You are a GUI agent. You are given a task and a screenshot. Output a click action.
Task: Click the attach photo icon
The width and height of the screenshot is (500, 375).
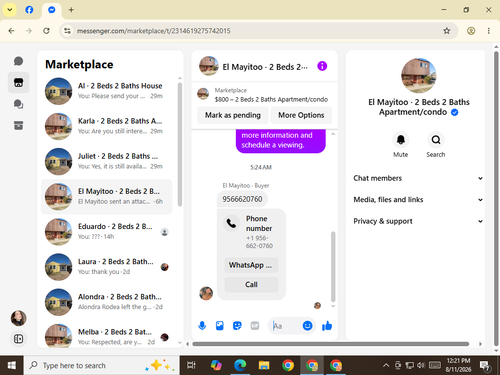click(220, 326)
